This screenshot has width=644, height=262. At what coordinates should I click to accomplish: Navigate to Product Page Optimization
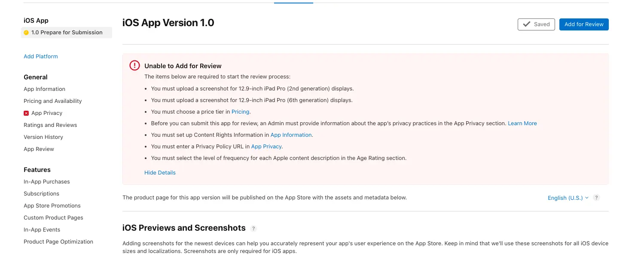coord(58,242)
